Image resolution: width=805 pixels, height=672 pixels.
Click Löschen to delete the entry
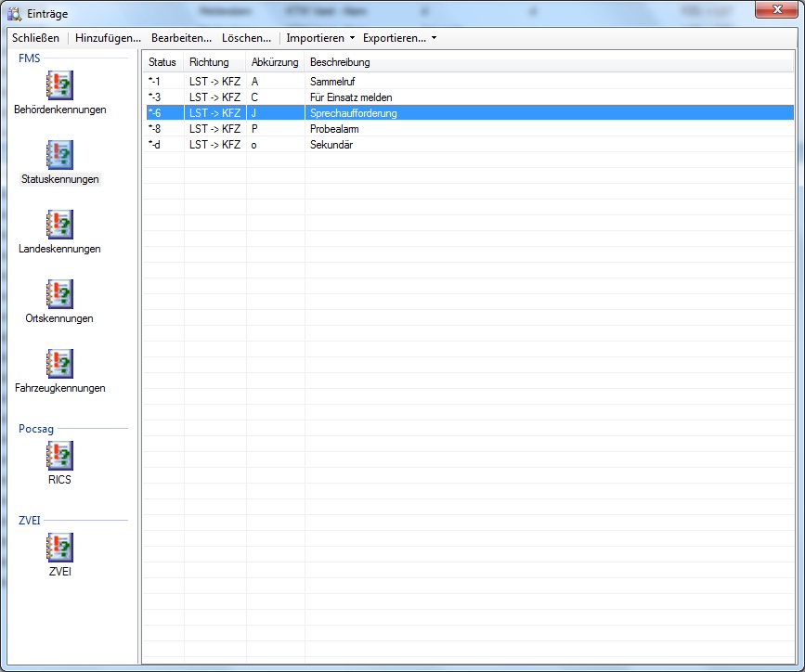[x=246, y=38]
